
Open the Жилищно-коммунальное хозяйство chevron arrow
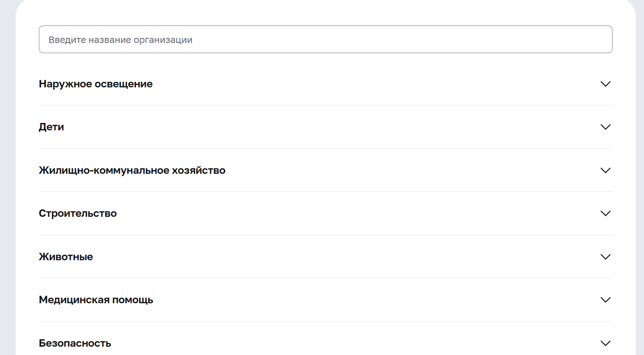pos(605,170)
